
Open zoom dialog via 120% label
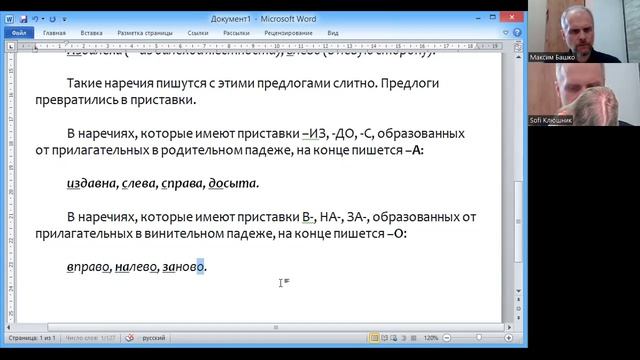[x=431, y=338]
